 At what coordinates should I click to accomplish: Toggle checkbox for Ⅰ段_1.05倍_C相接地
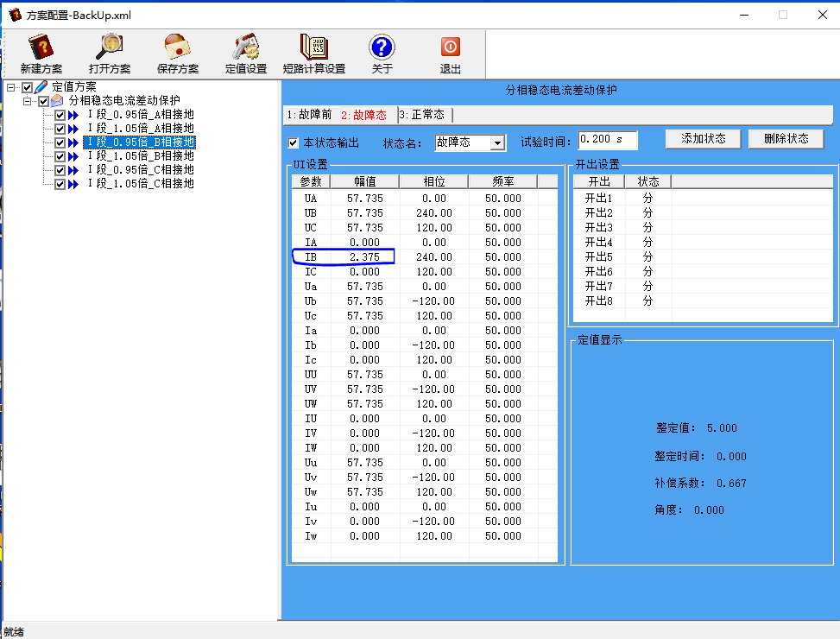click(60, 184)
